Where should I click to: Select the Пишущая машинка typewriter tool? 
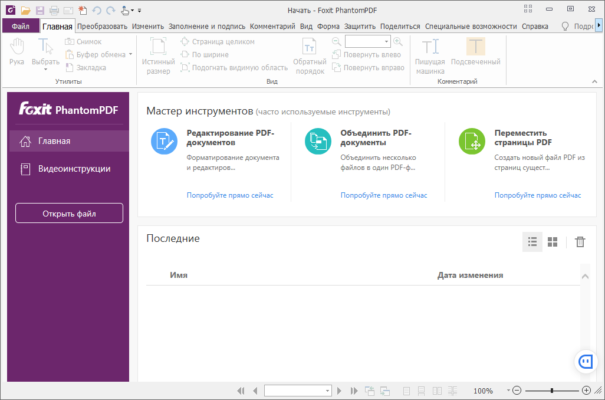(430, 56)
